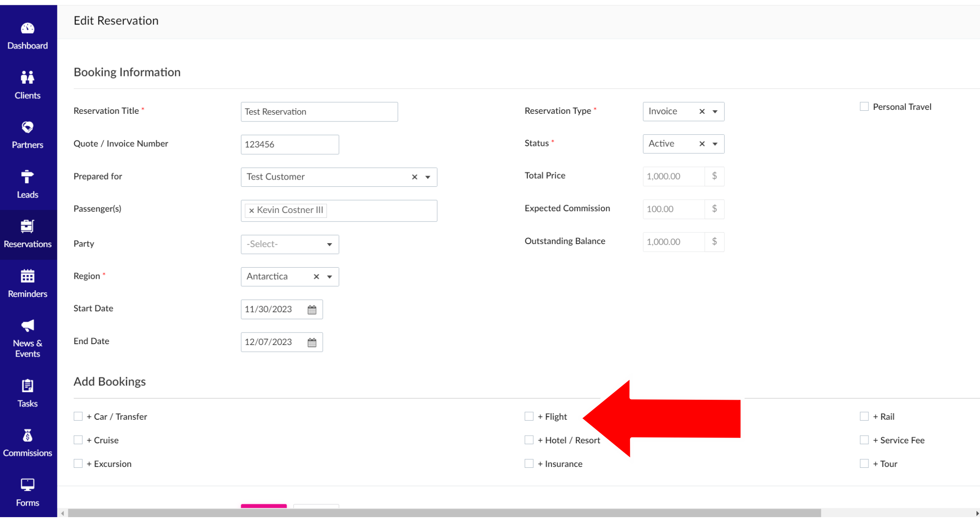Enable the + Flight booking checkbox
Image resolution: width=980 pixels, height=522 pixels.
click(529, 417)
